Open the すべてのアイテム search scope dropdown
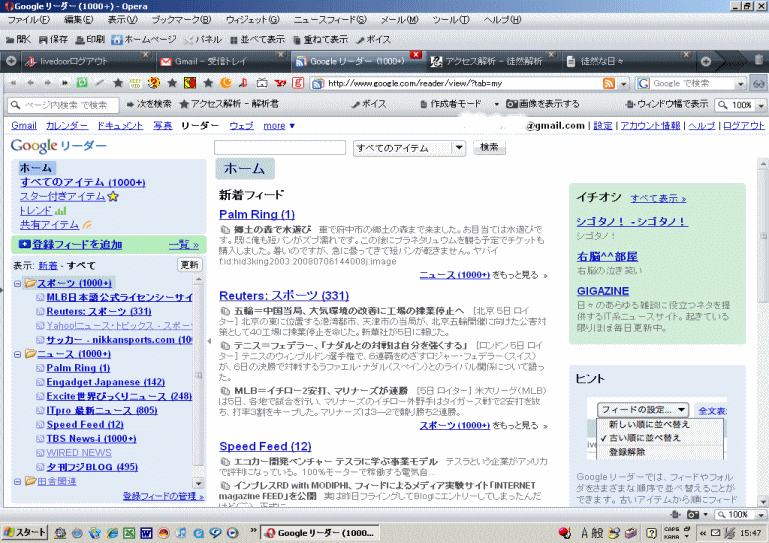 409,148
